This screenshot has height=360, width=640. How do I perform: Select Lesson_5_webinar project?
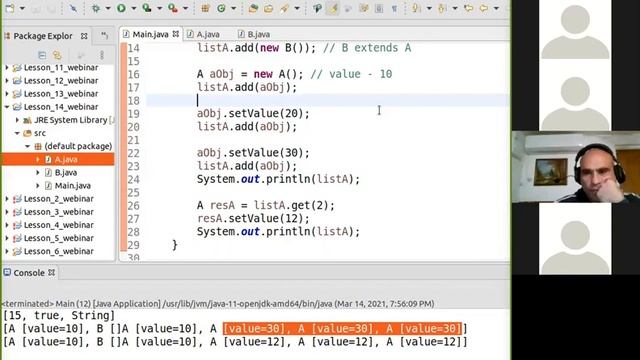point(58,238)
